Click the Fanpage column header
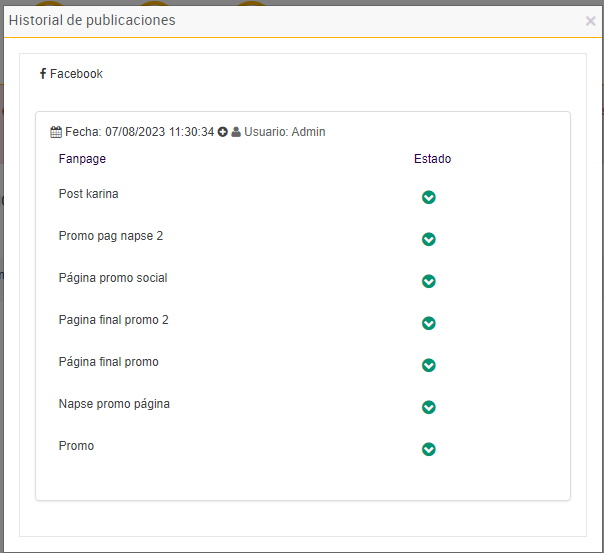 [82, 159]
